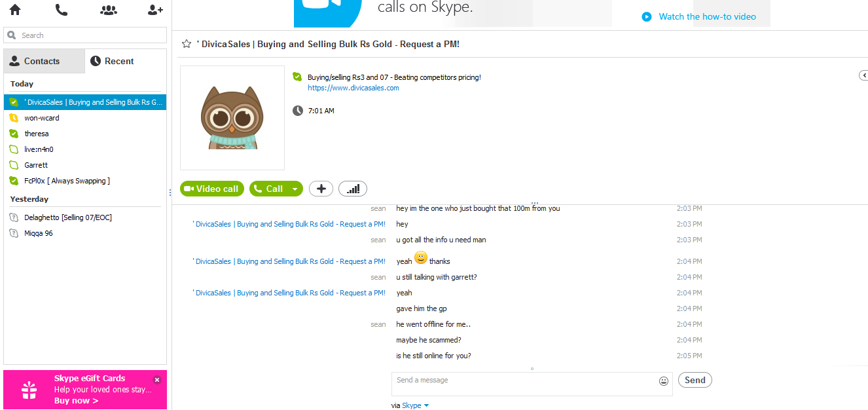
Task: Click the gift icon in eGift banner
Action: tap(29, 390)
